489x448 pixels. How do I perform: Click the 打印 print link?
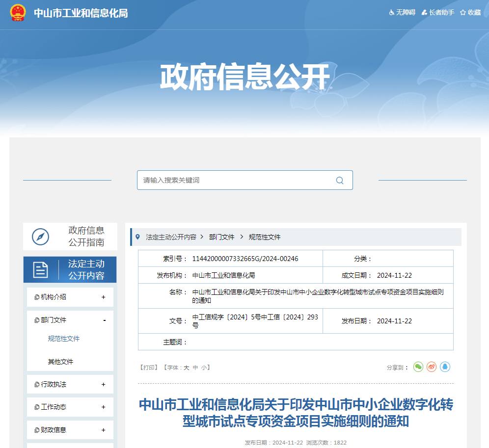tap(149, 367)
